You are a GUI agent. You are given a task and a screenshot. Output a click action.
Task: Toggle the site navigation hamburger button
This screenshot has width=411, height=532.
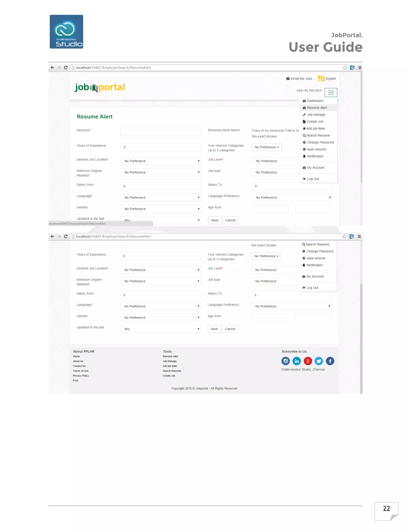(x=331, y=93)
